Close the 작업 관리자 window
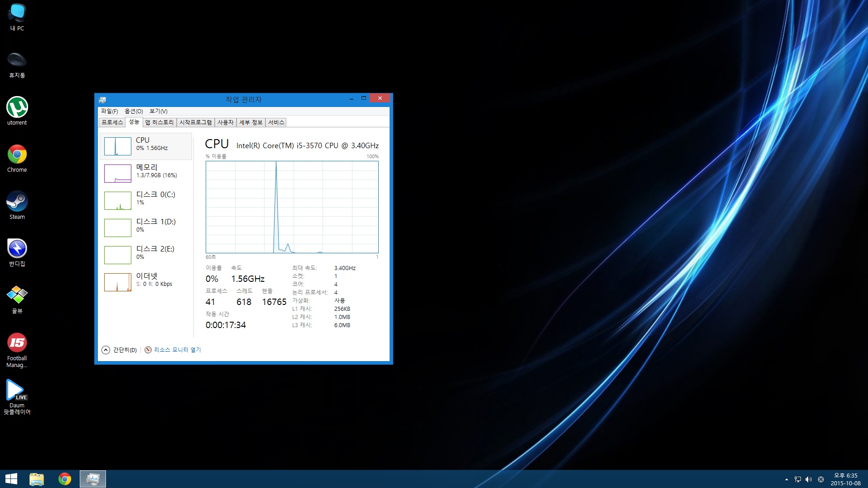This screenshot has width=868, height=488. click(380, 98)
